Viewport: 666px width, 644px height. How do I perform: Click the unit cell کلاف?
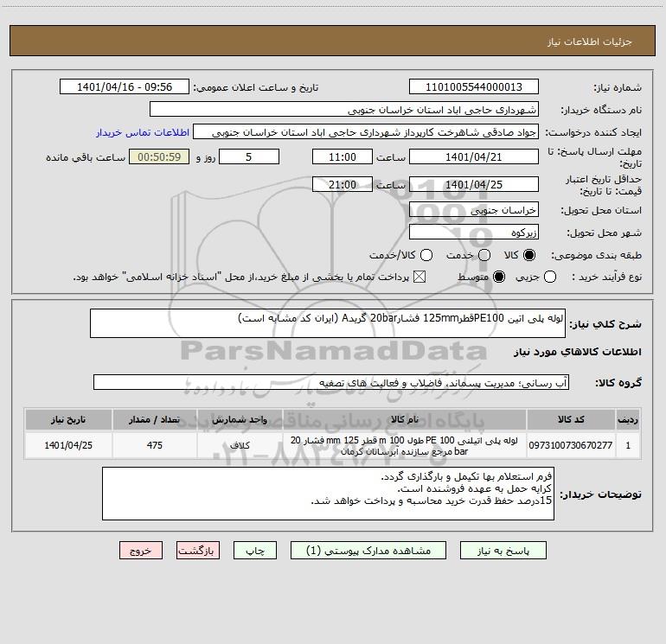click(x=240, y=445)
